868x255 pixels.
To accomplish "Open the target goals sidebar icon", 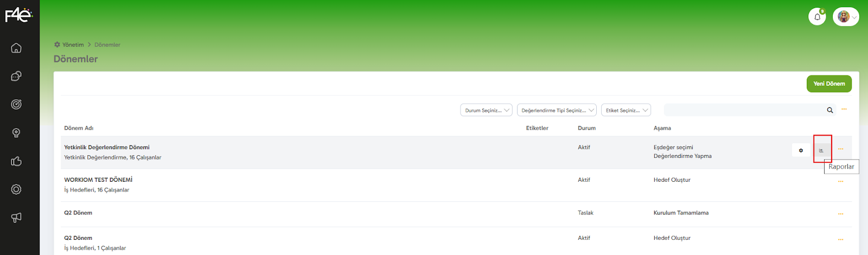I will pos(16,104).
